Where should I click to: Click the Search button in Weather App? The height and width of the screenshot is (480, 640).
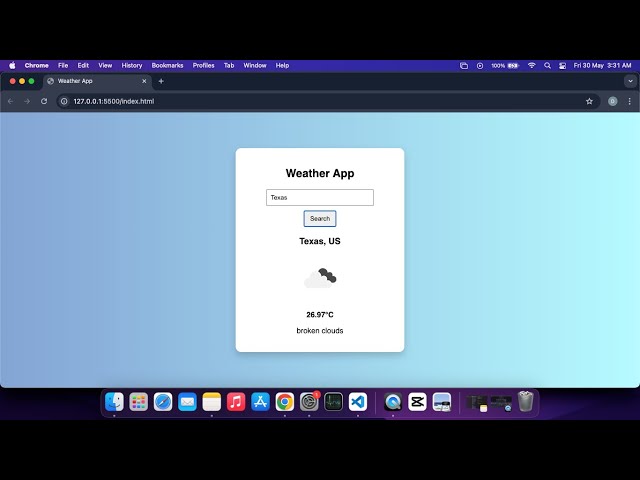[x=320, y=218]
